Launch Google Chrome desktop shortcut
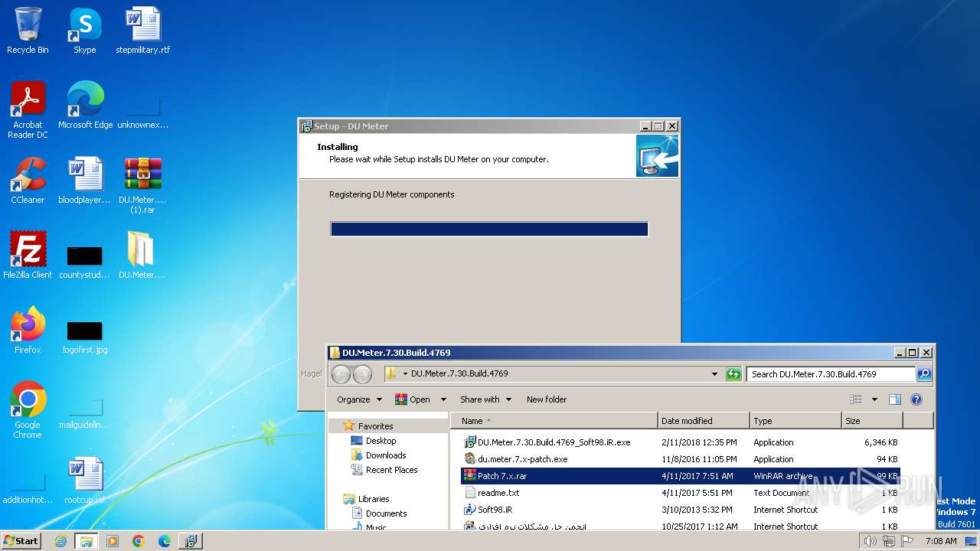The height and width of the screenshot is (551, 980). pyautogui.click(x=28, y=410)
